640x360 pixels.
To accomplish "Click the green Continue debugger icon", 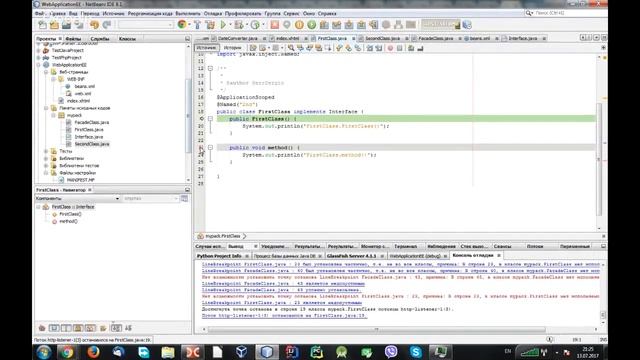I will [311, 25].
